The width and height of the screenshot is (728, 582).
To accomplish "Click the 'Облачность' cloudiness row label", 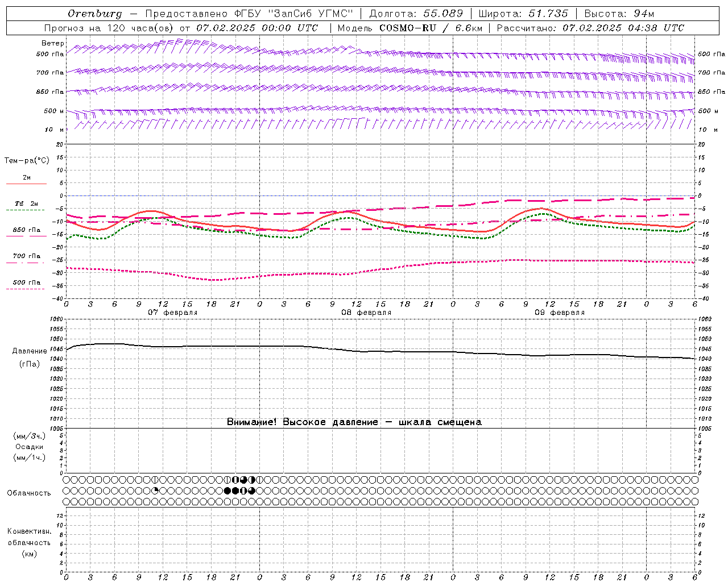I will point(29,493).
